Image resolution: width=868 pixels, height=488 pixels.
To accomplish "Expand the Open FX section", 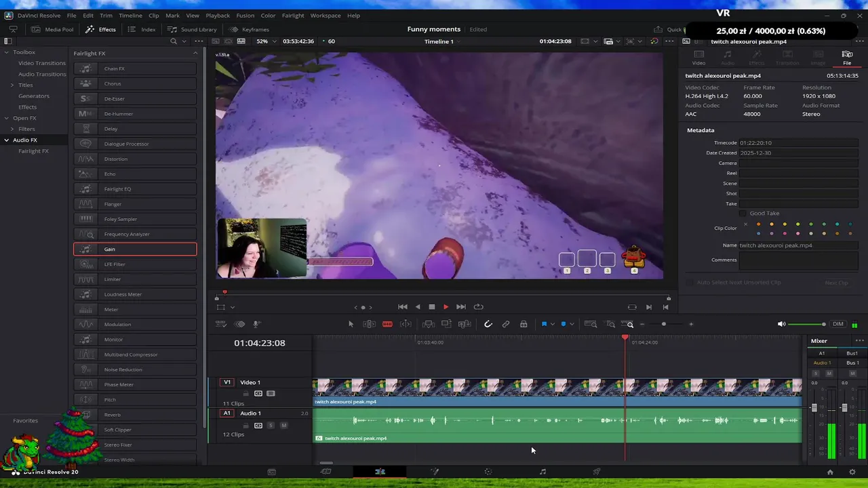I will [7, 118].
